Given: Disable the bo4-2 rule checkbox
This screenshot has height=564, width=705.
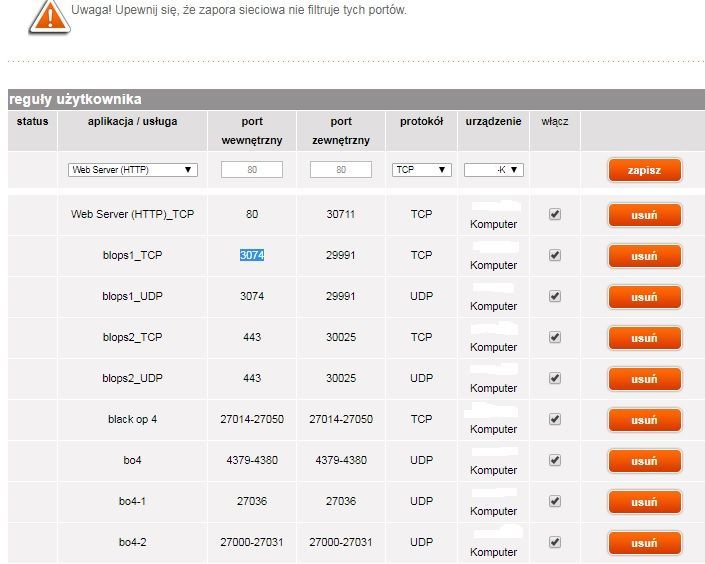Looking at the screenshot, I should pyautogui.click(x=555, y=542).
